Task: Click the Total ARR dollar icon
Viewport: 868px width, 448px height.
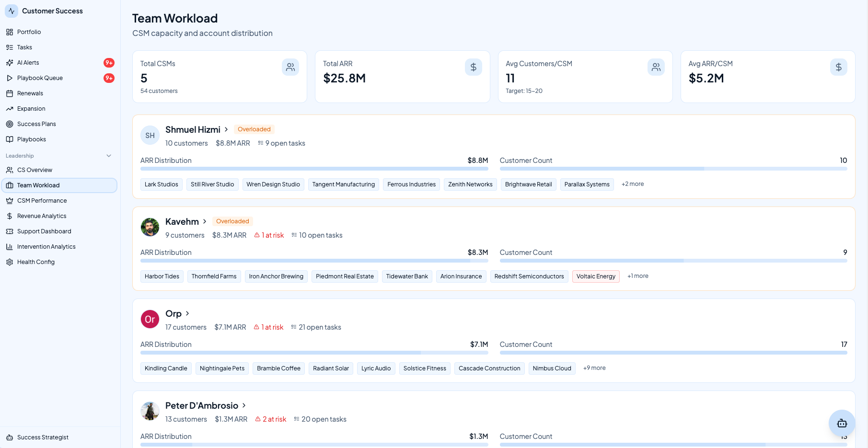Action: 474,67
